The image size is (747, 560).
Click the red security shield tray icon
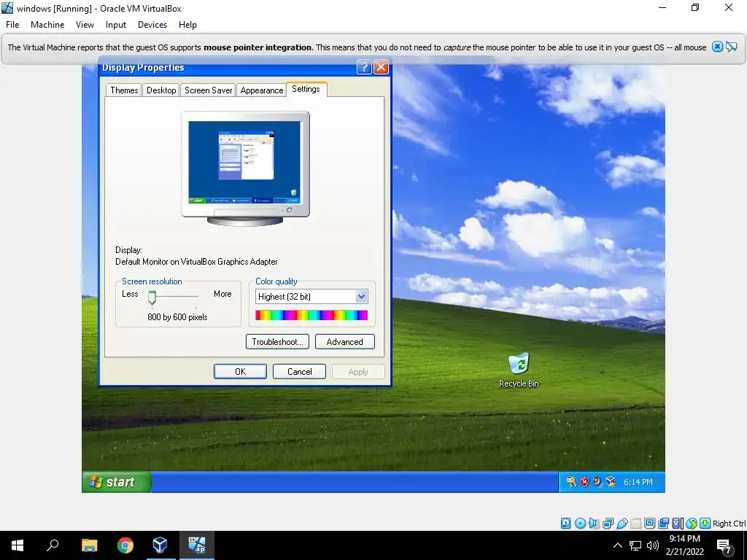tap(584, 482)
